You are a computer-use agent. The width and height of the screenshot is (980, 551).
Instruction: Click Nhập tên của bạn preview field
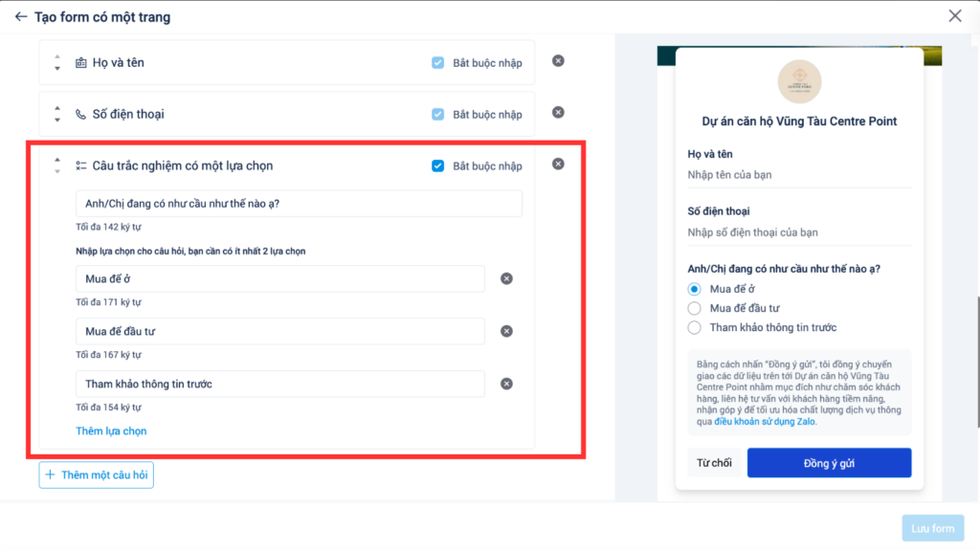tap(799, 175)
